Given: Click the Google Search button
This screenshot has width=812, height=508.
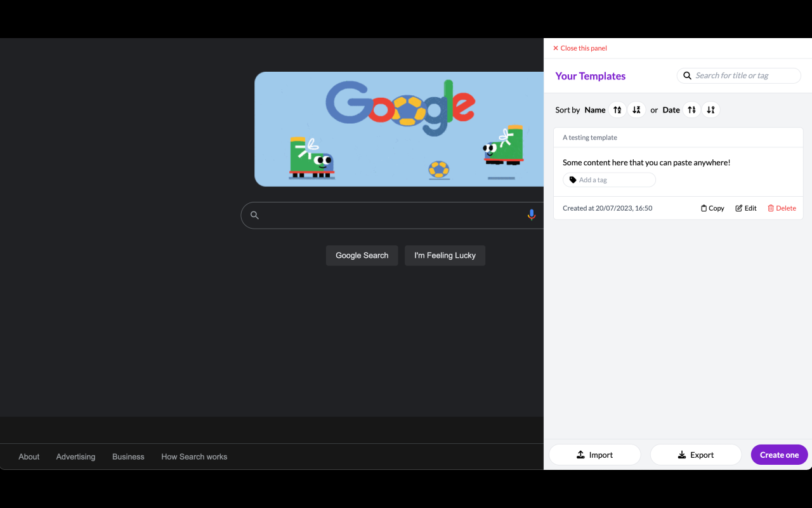Looking at the screenshot, I should click(362, 255).
